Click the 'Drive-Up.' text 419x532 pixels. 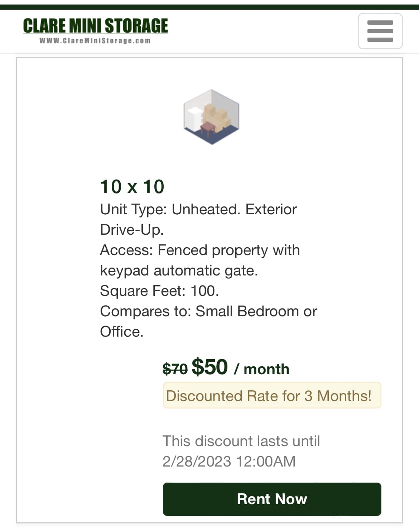132,230
